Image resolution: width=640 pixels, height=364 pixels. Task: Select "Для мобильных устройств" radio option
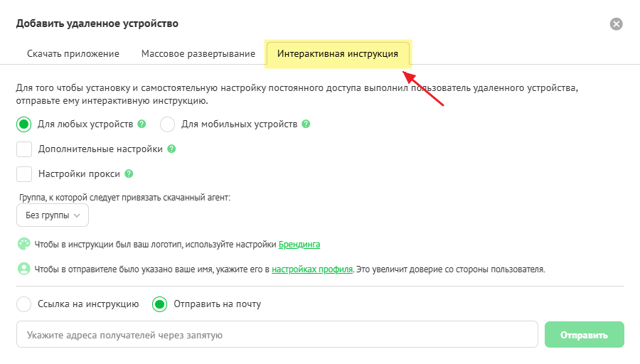pyautogui.click(x=168, y=124)
